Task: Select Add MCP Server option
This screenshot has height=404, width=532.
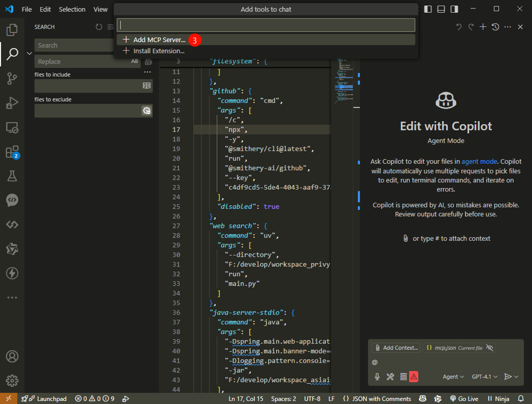Action: pos(159,40)
